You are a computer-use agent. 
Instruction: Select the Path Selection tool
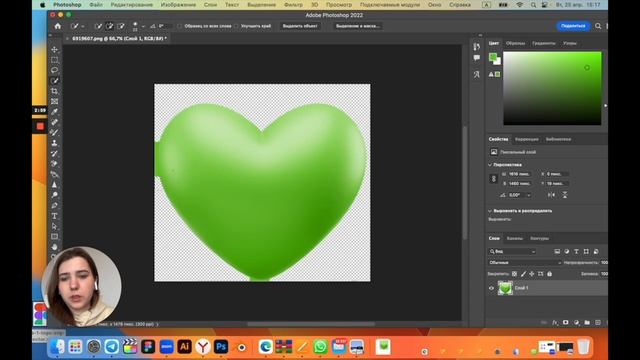(54, 226)
